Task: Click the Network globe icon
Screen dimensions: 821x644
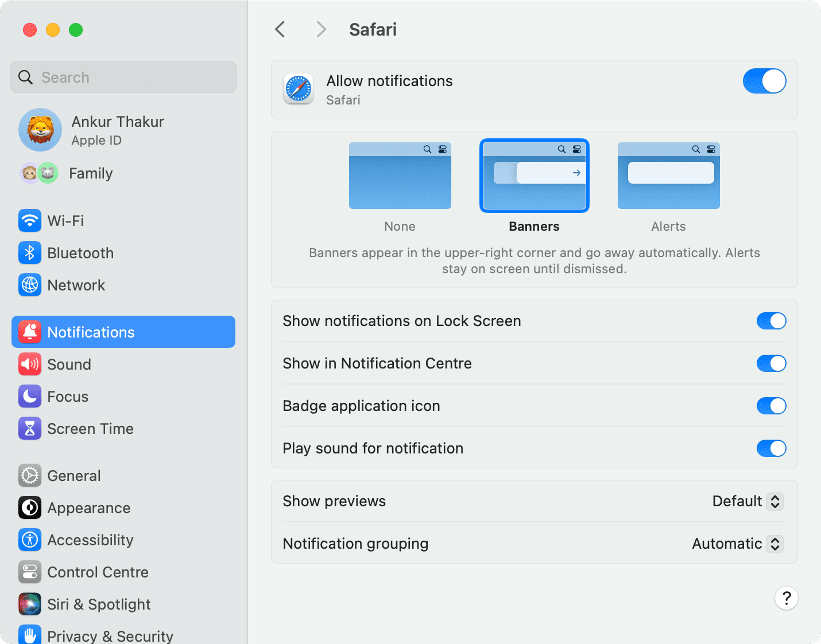Action: (29, 285)
